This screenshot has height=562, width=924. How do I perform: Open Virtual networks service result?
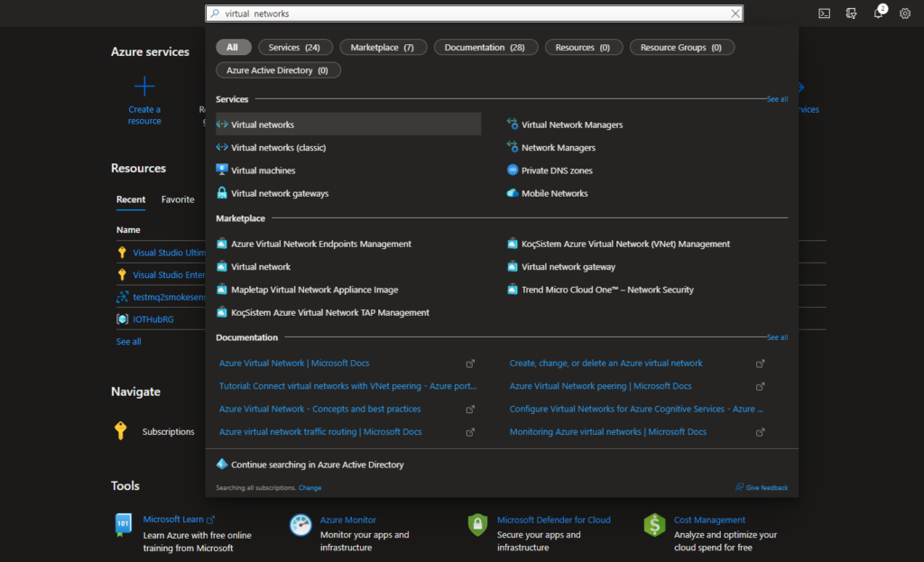point(348,124)
